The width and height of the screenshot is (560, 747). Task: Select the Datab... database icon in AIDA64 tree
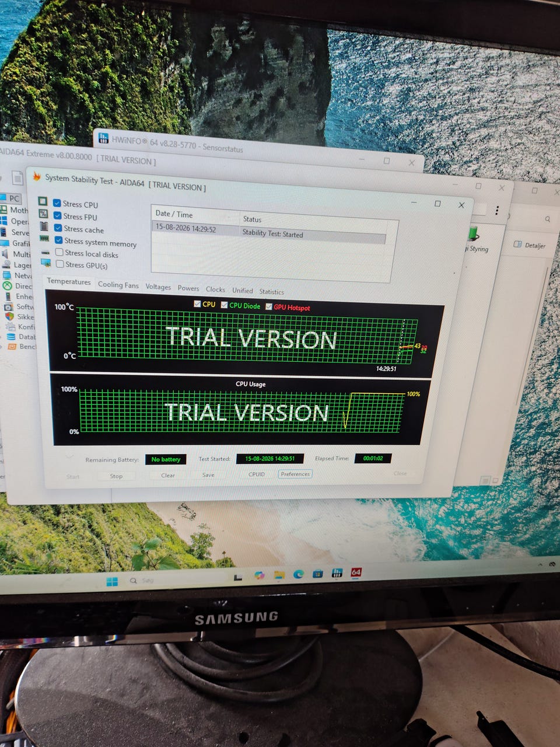[x=10, y=337]
